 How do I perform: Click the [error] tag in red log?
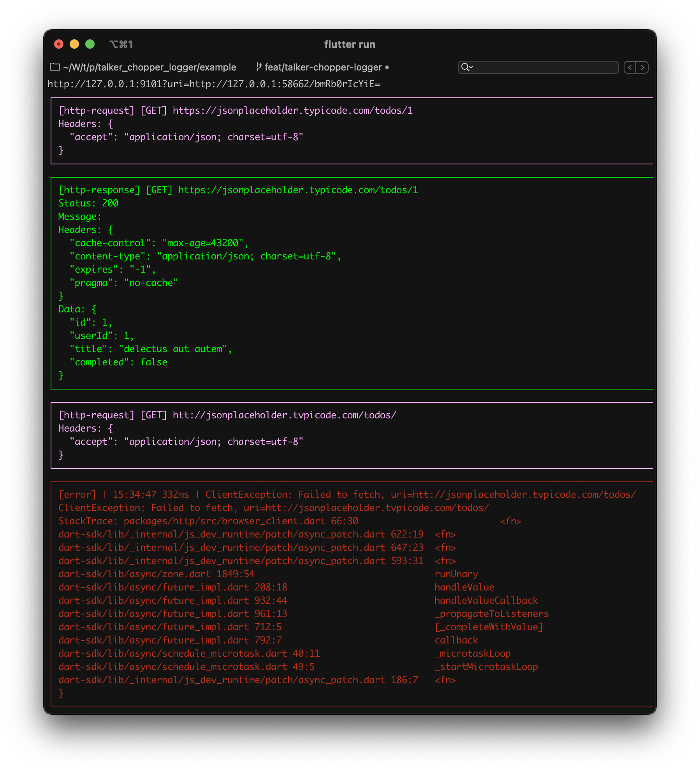click(x=77, y=495)
